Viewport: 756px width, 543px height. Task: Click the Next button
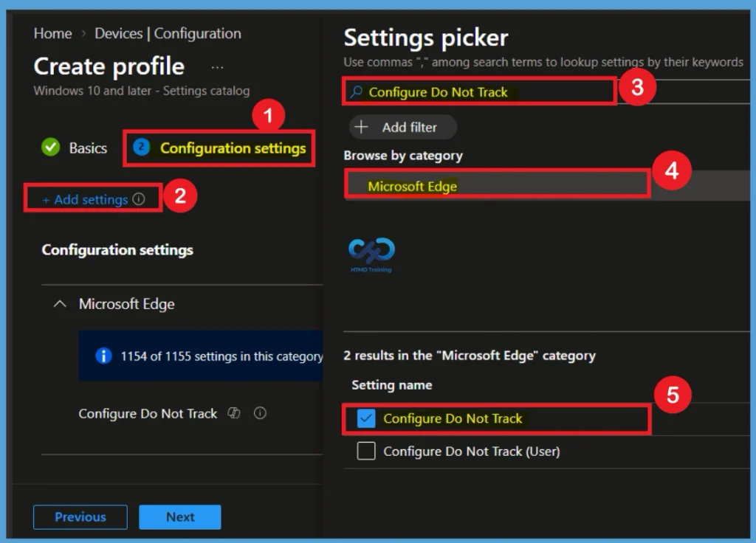[x=180, y=517]
